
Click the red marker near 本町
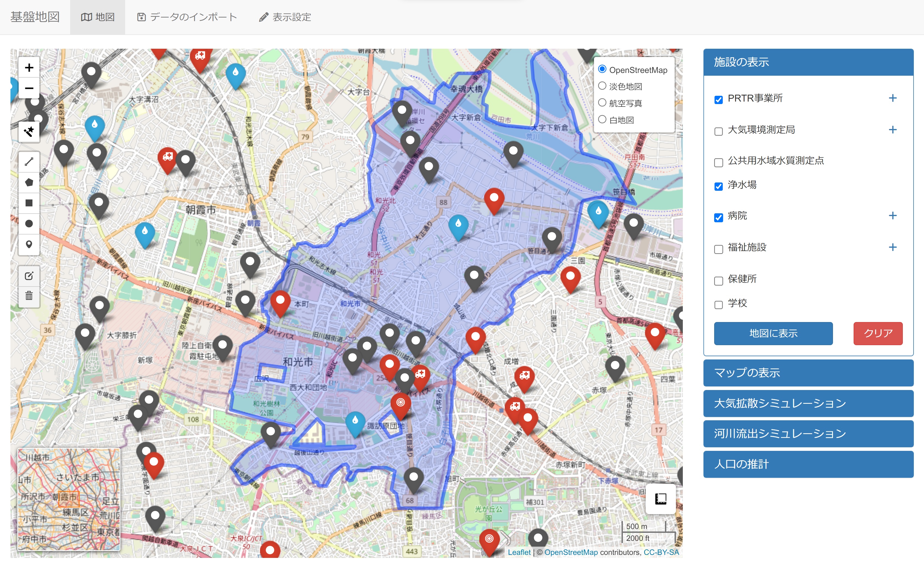(x=280, y=304)
